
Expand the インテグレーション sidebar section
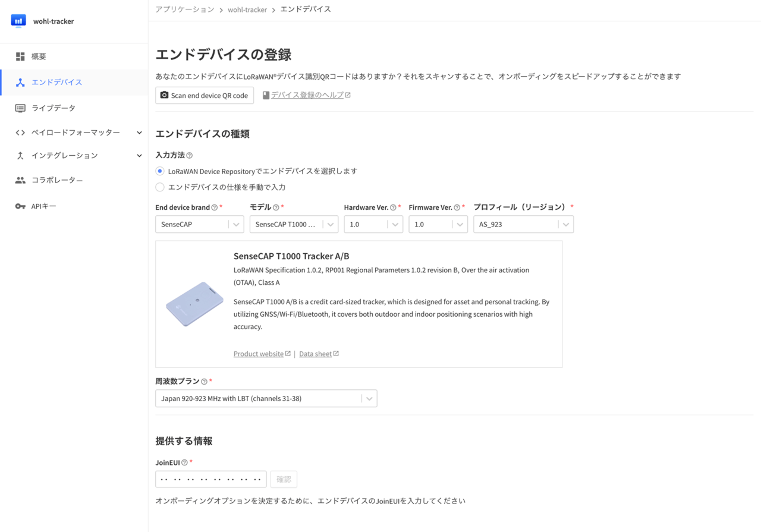[139, 156]
